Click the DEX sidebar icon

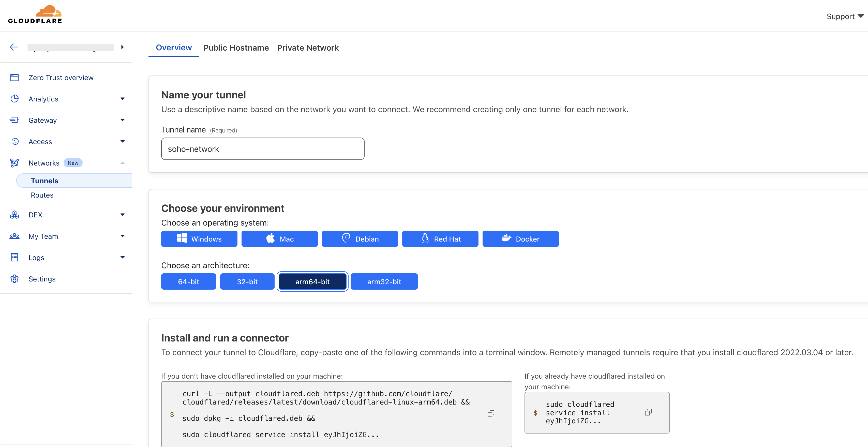click(14, 215)
